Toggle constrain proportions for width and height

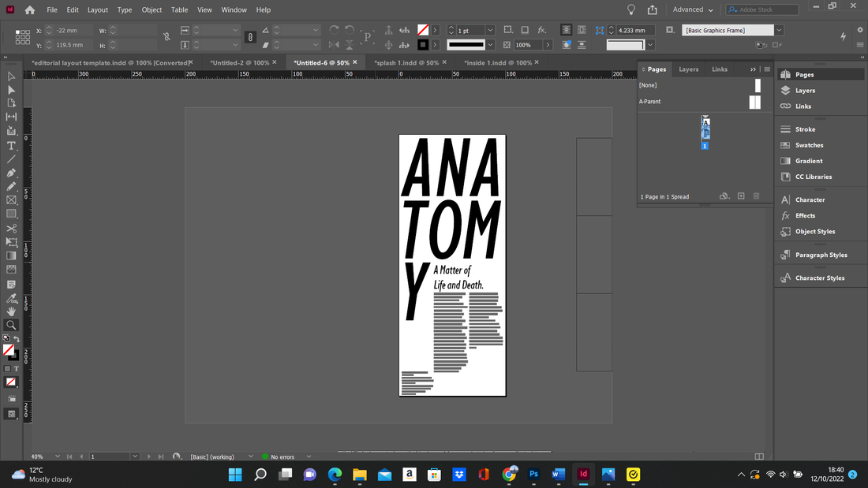pyautogui.click(x=166, y=37)
